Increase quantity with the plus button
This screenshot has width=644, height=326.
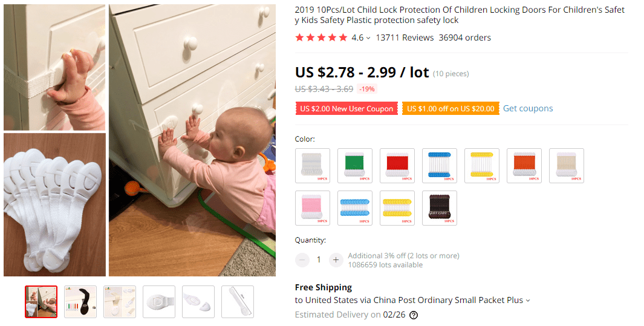click(x=336, y=259)
